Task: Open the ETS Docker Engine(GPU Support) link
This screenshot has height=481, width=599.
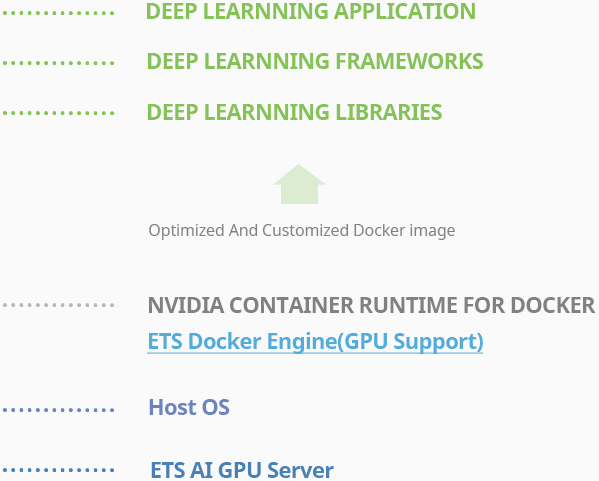Action: (315, 341)
